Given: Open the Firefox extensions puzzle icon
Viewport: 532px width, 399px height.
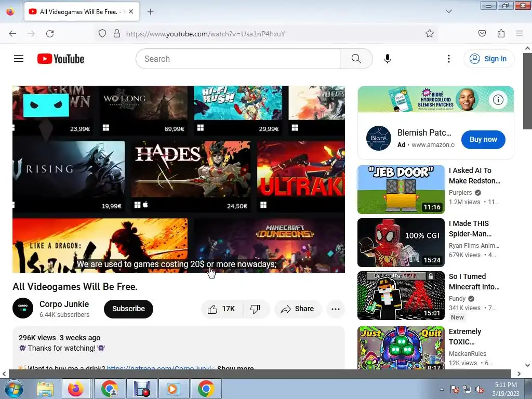Looking at the screenshot, I should pyautogui.click(x=501, y=33).
